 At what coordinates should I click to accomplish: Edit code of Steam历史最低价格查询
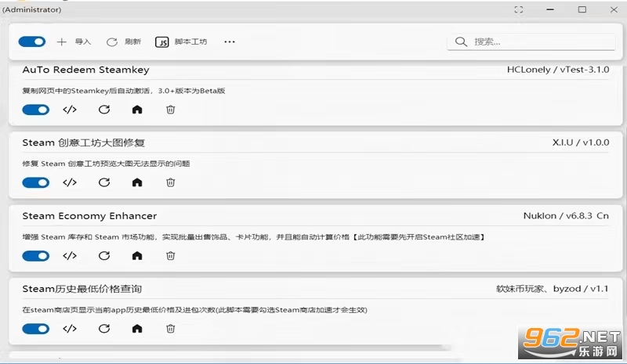pos(70,329)
